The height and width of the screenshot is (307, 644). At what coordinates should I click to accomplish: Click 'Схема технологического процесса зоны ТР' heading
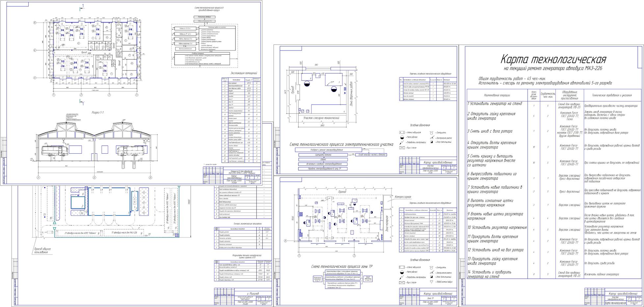coord(342,266)
